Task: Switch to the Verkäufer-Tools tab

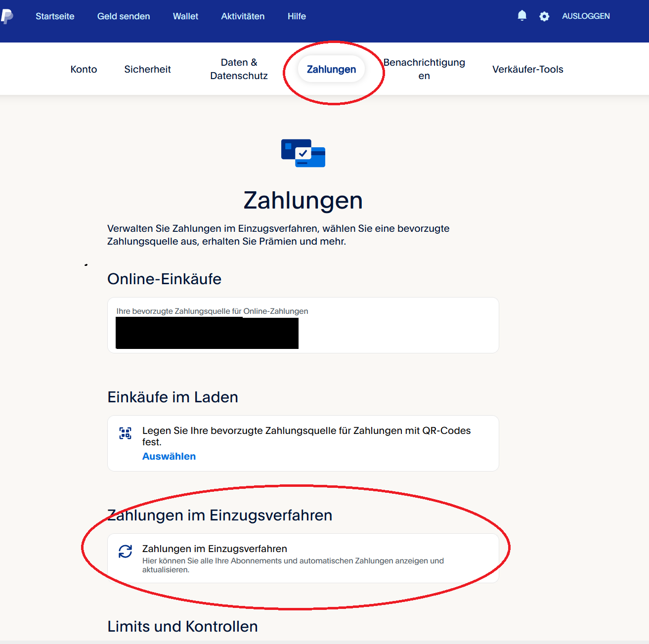Action: 528,69
